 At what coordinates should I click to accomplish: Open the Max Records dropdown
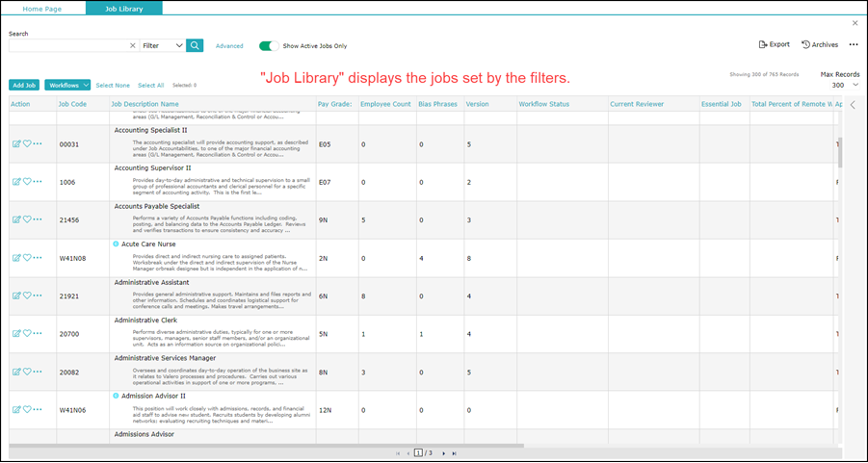[x=845, y=85]
